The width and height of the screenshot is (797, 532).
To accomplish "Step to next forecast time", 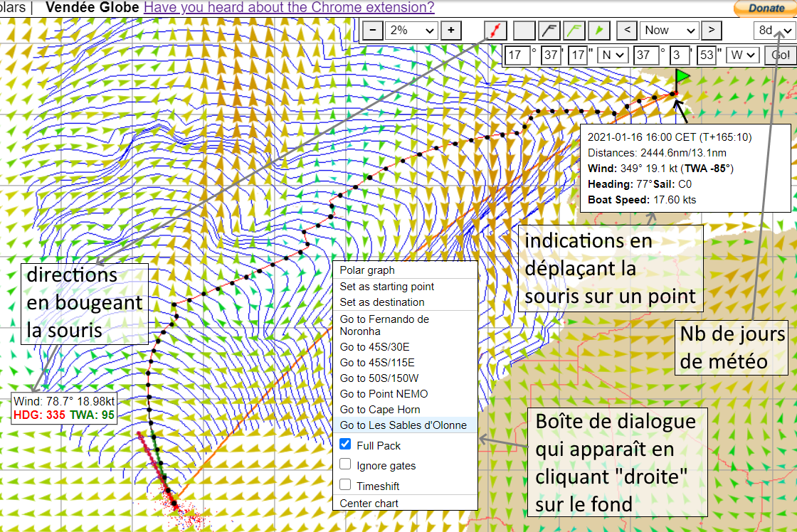I will [712, 31].
